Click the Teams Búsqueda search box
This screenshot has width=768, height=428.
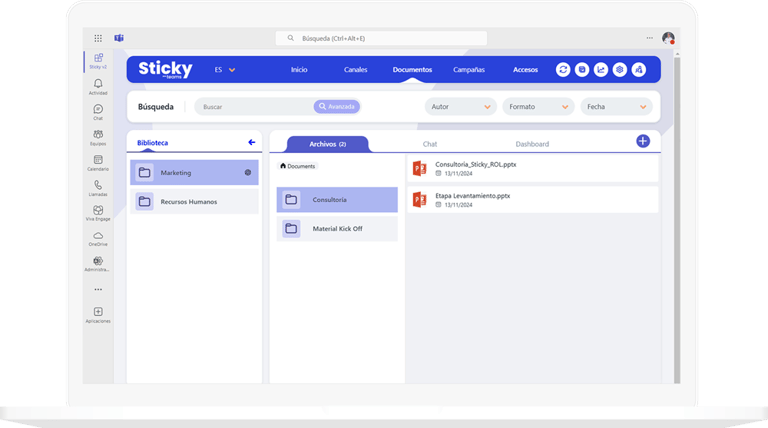[381, 38]
